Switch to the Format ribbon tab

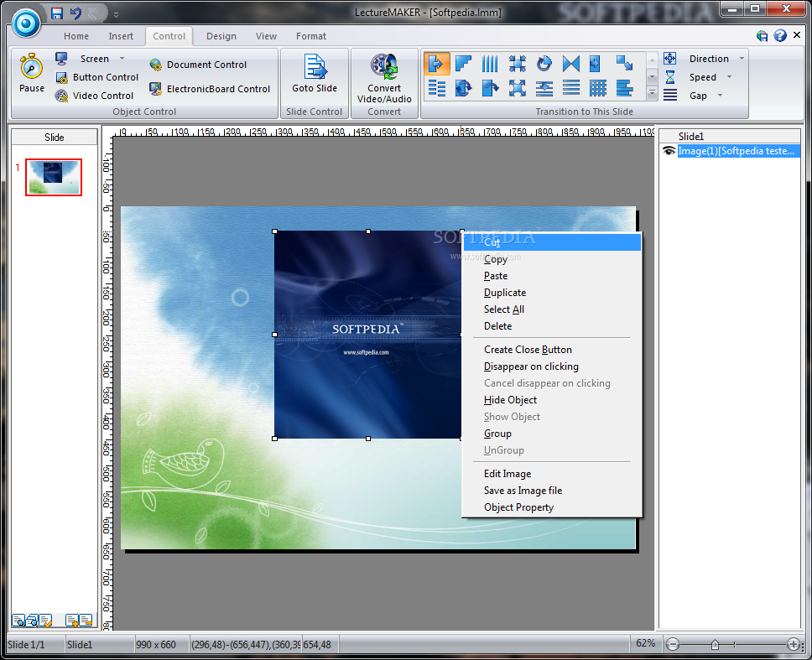click(x=310, y=36)
